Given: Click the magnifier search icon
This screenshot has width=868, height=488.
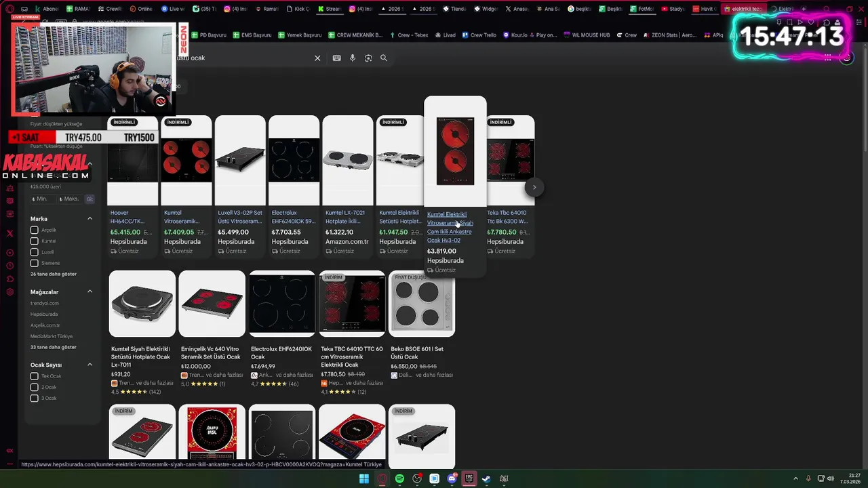Looking at the screenshot, I should (x=384, y=58).
